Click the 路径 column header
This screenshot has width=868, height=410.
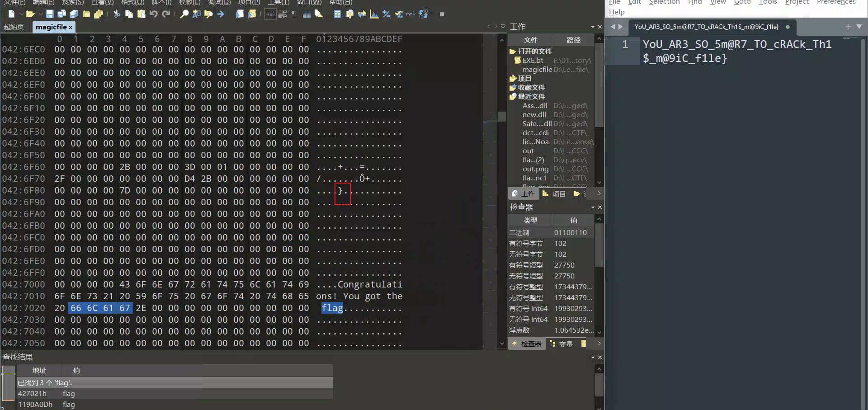573,40
